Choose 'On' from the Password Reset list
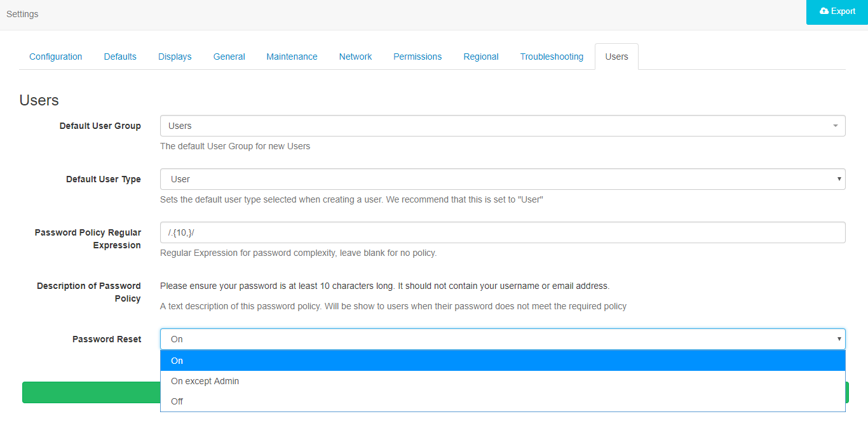This screenshot has width=868, height=421. 176,360
